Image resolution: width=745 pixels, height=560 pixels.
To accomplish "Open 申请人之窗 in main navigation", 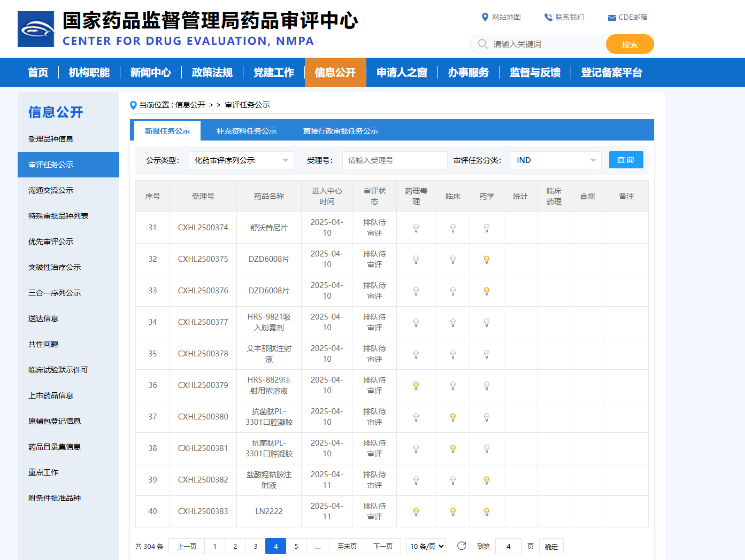I will (x=402, y=73).
